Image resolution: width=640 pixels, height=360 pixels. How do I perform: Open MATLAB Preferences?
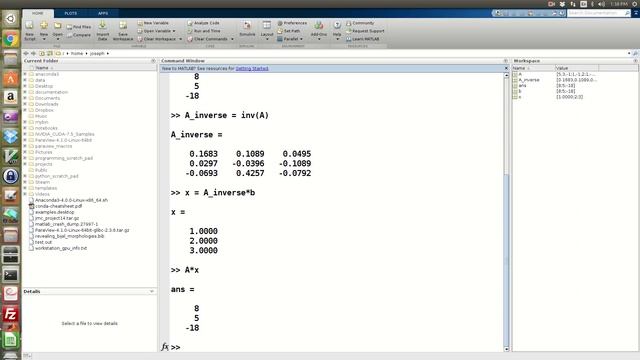coord(292,23)
